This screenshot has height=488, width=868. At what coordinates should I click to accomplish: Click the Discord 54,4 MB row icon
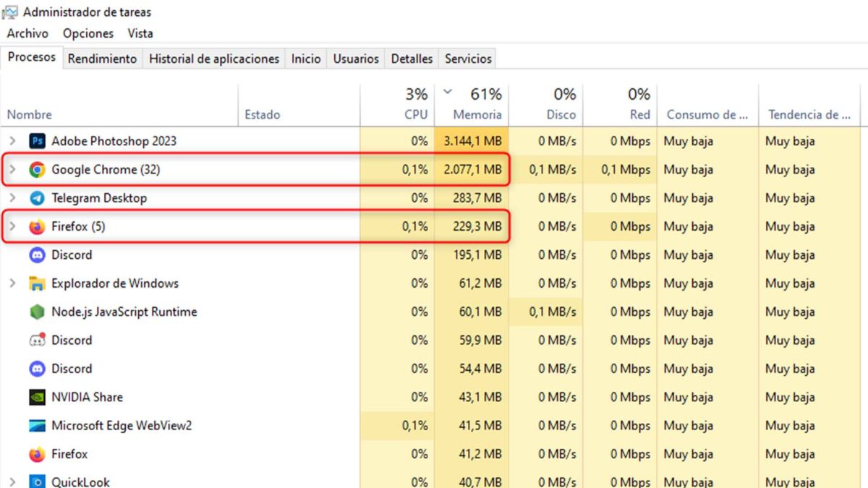(x=37, y=369)
